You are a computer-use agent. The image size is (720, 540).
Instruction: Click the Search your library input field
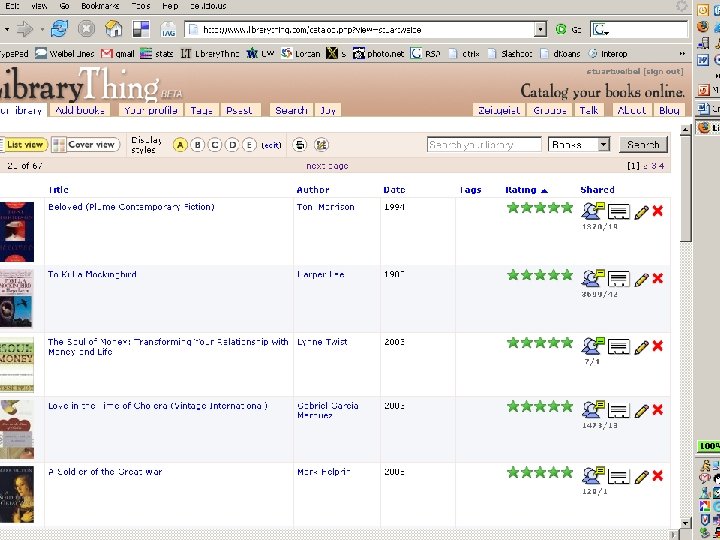484,145
